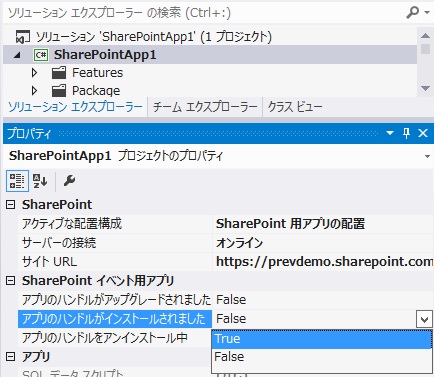Expand the Package folder node
This screenshot has height=377, width=434.
(34, 91)
